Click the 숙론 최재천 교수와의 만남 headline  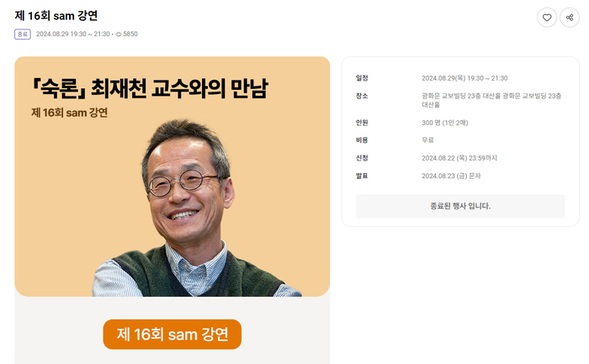[150, 88]
